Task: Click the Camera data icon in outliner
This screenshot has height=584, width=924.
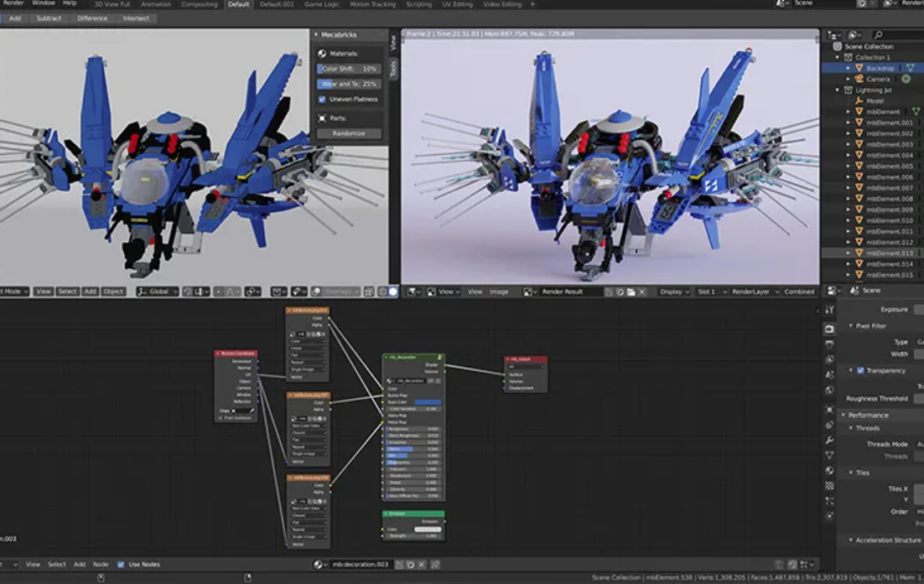Action: [906, 79]
